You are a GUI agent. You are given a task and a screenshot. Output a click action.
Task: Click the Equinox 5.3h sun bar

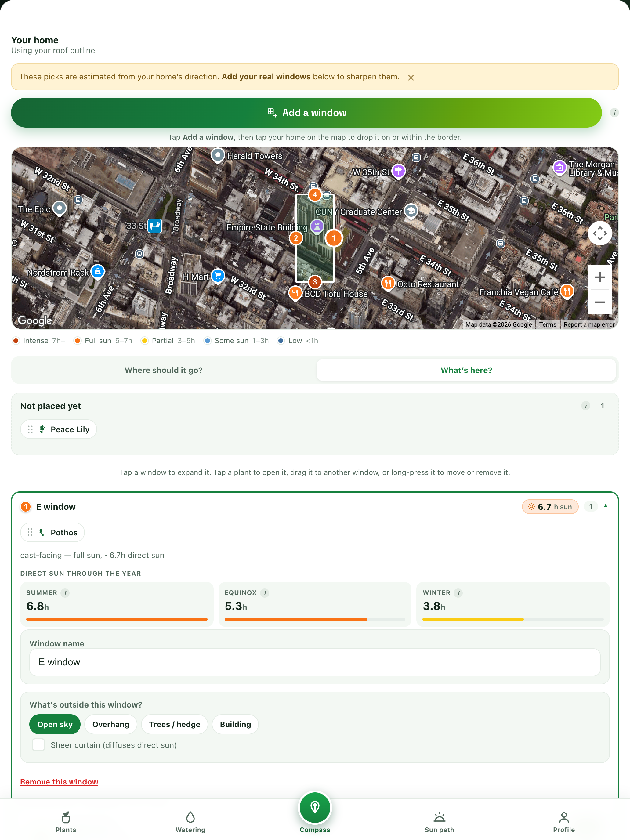point(315,619)
